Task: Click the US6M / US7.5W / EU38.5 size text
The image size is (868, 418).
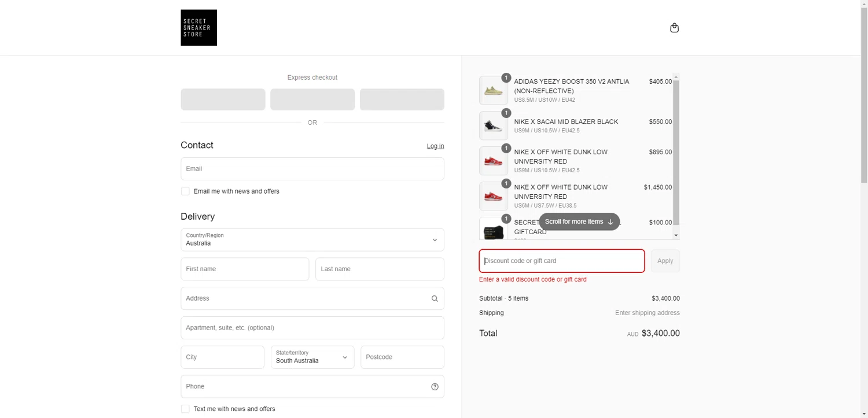Action: (545, 205)
